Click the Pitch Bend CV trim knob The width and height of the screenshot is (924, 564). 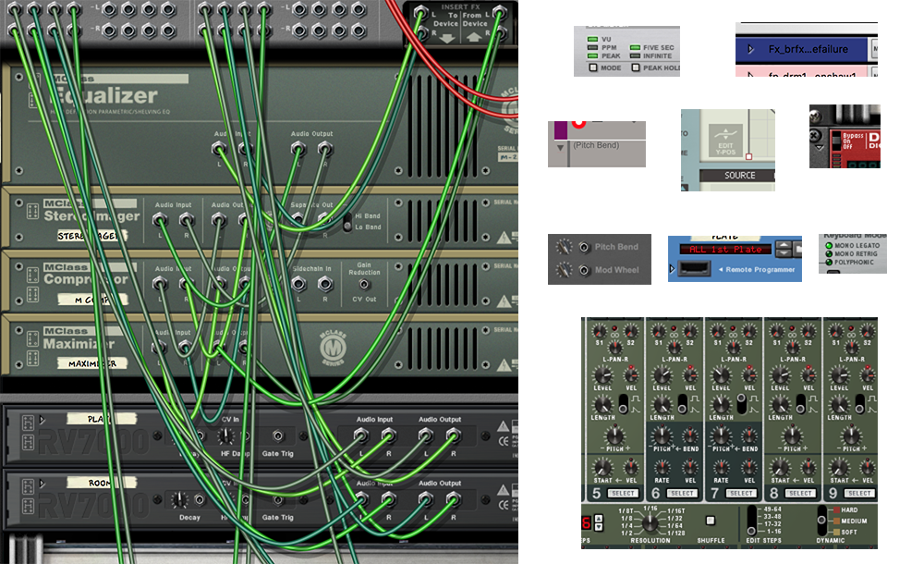click(x=564, y=247)
